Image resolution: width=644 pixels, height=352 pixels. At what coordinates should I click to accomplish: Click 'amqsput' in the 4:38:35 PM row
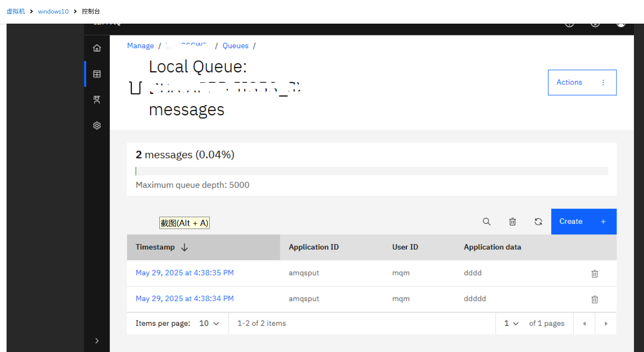coord(304,273)
